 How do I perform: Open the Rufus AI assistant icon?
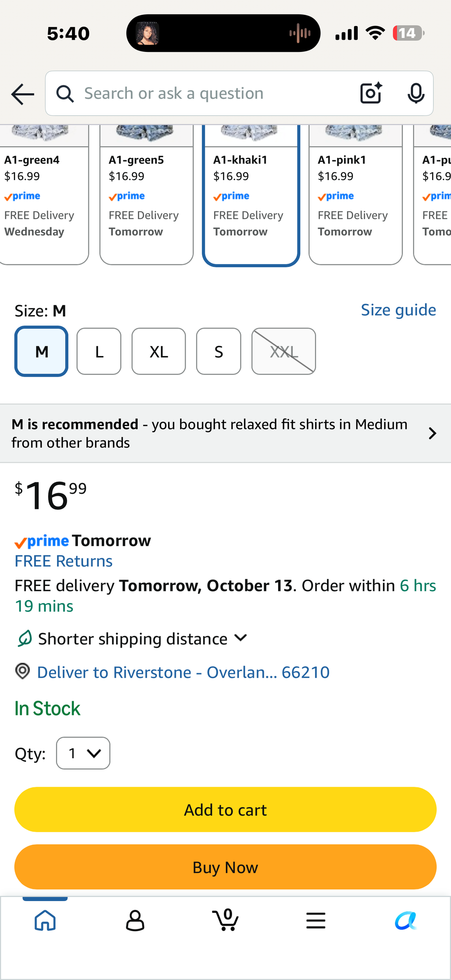pos(406,920)
